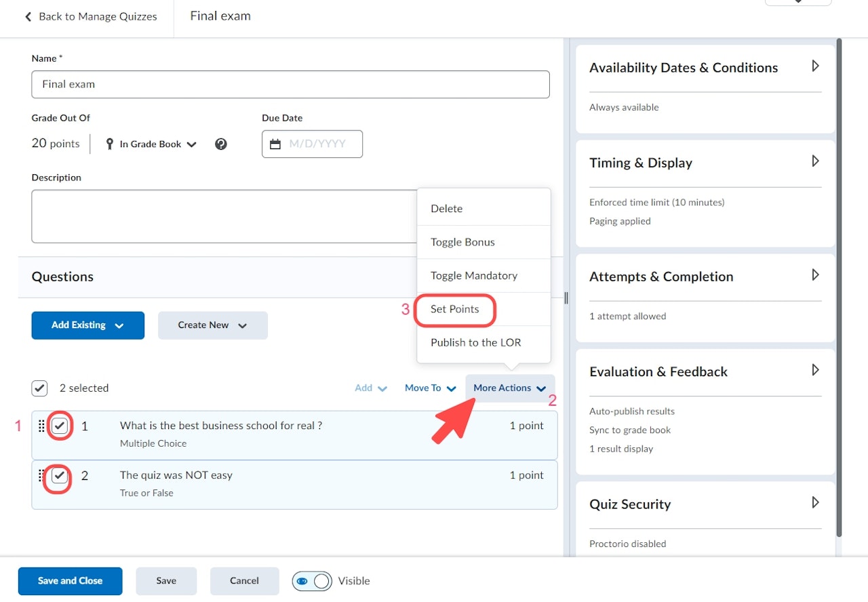This screenshot has width=868, height=602.
Task: Open the Create New dropdown button
Action: click(x=212, y=325)
